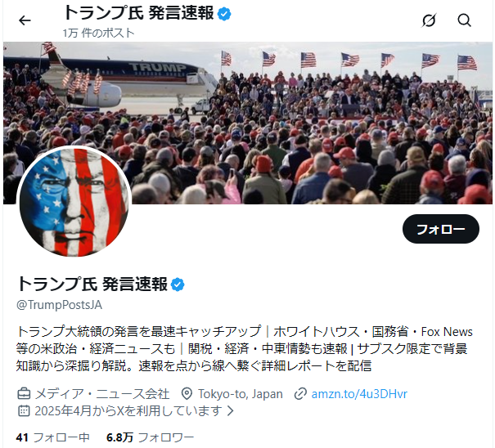
Task: Click the メディア・ニュース会社 category label
Action: coord(102,394)
